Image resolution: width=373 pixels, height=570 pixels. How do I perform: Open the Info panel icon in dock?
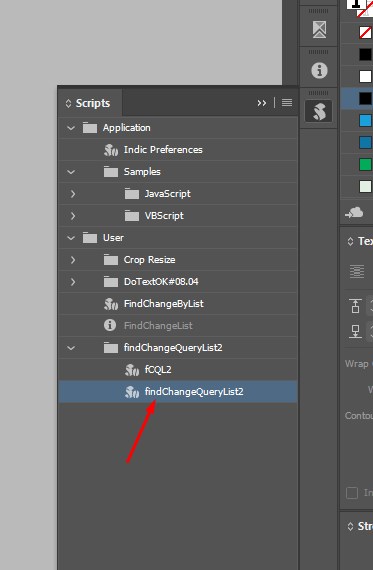(x=319, y=70)
